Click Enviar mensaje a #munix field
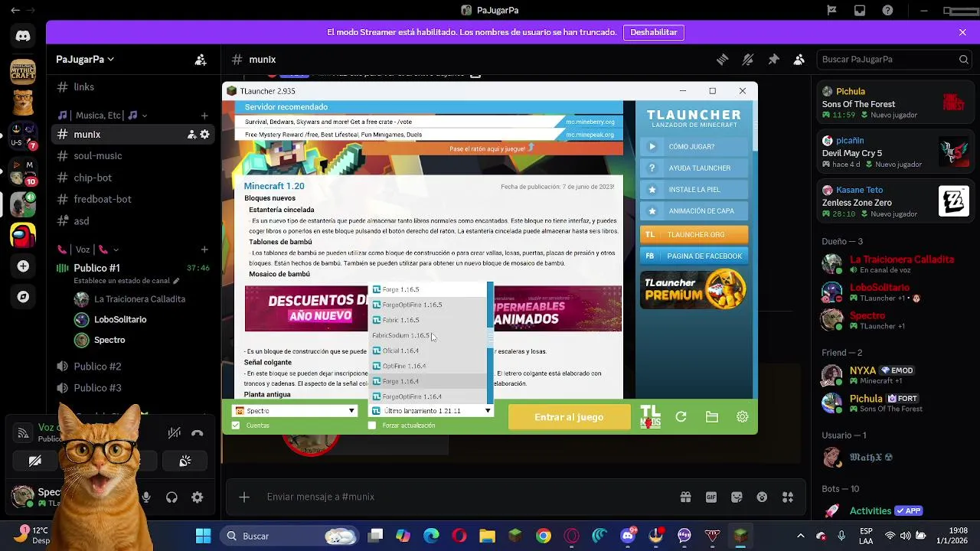This screenshot has width=980, height=551. [467, 497]
